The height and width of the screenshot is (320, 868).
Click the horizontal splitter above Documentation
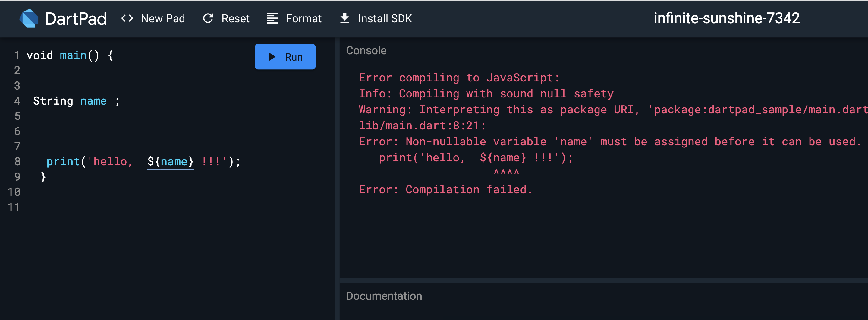click(603, 280)
